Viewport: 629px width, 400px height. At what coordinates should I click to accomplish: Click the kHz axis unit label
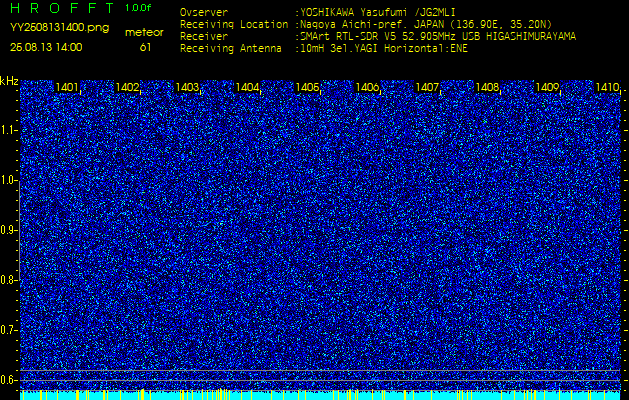point(9,81)
